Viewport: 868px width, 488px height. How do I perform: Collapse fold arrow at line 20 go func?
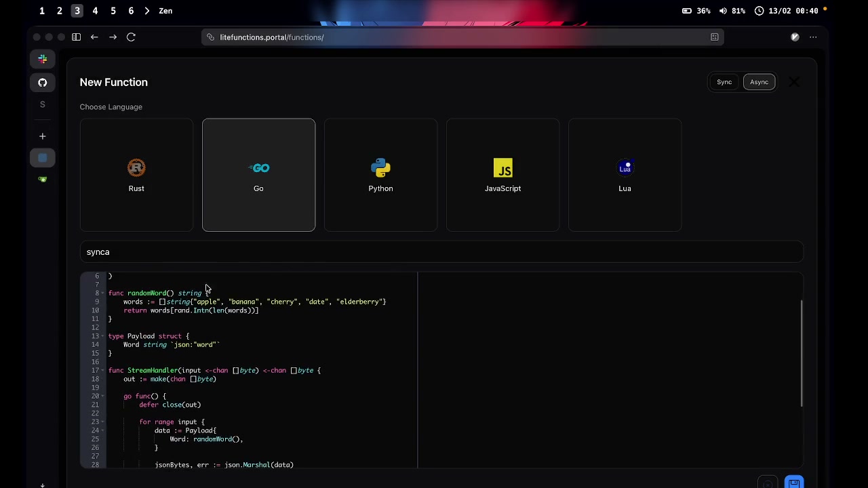pos(103,396)
